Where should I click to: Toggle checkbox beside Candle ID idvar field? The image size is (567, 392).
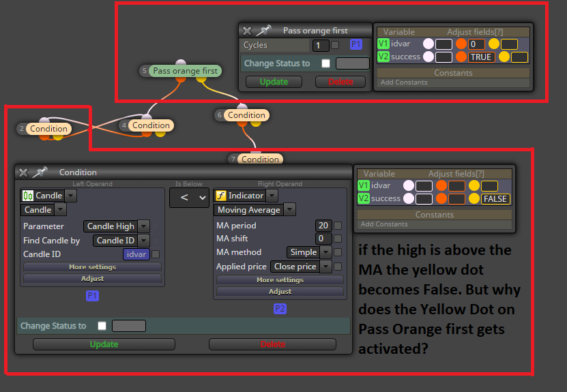pyautogui.click(x=156, y=254)
